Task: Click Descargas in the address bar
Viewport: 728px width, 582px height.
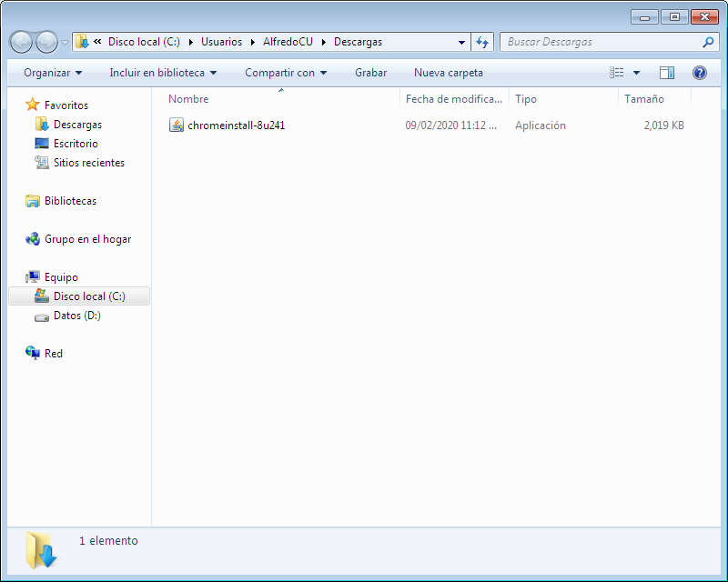Action: (x=358, y=42)
